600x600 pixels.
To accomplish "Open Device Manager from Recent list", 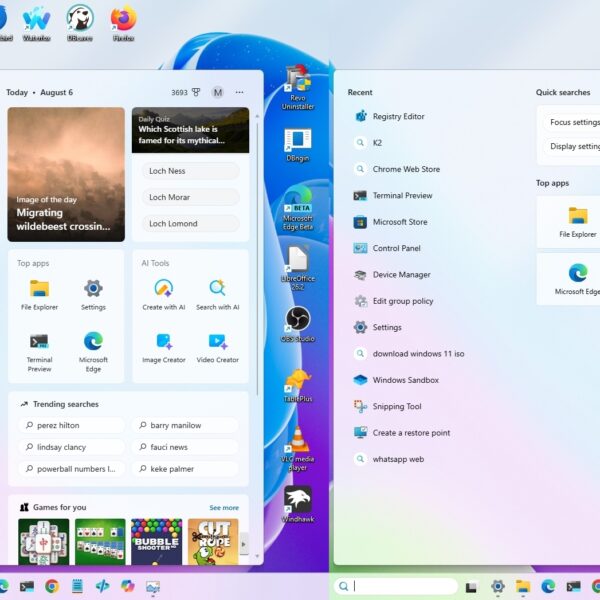I will click(x=392, y=275).
